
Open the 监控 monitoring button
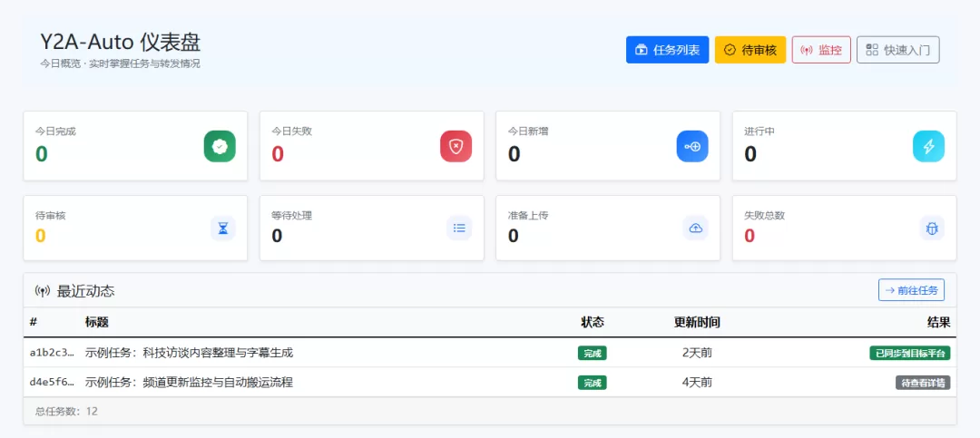point(821,50)
